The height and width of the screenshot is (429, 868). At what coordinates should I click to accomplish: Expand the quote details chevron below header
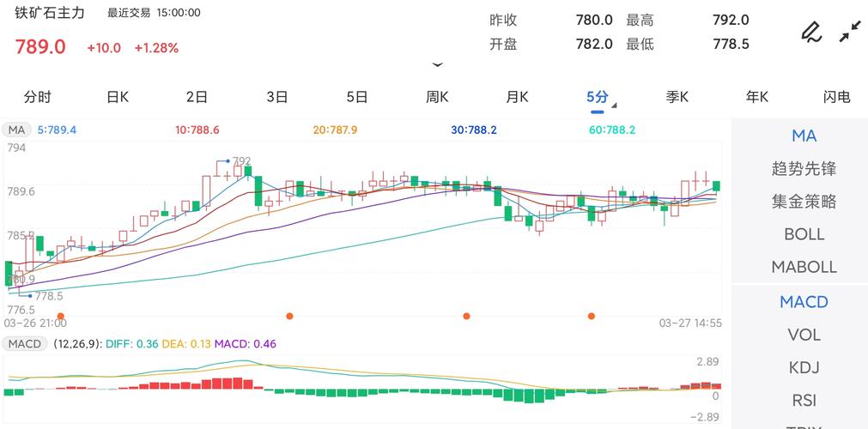[x=438, y=65]
